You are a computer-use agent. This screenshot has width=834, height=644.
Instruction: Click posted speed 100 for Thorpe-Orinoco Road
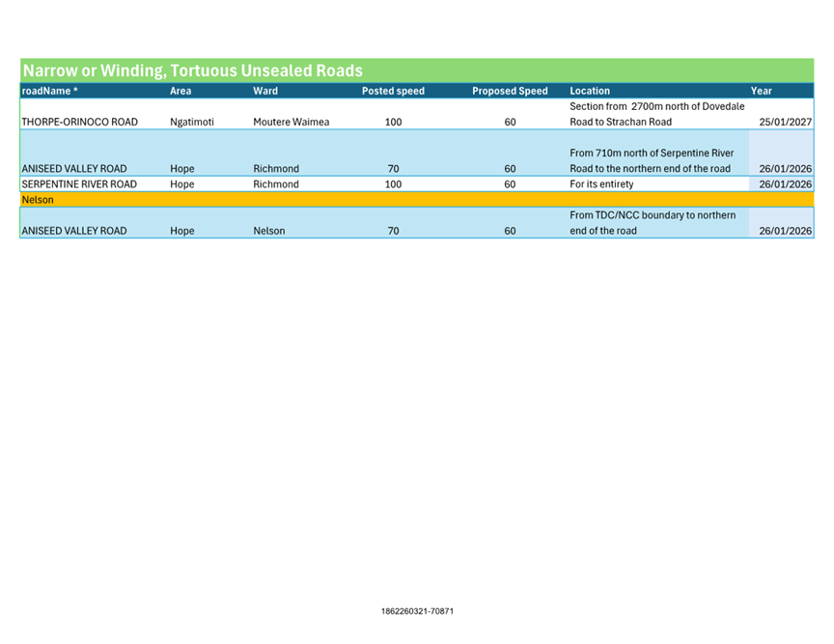tap(393, 122)
